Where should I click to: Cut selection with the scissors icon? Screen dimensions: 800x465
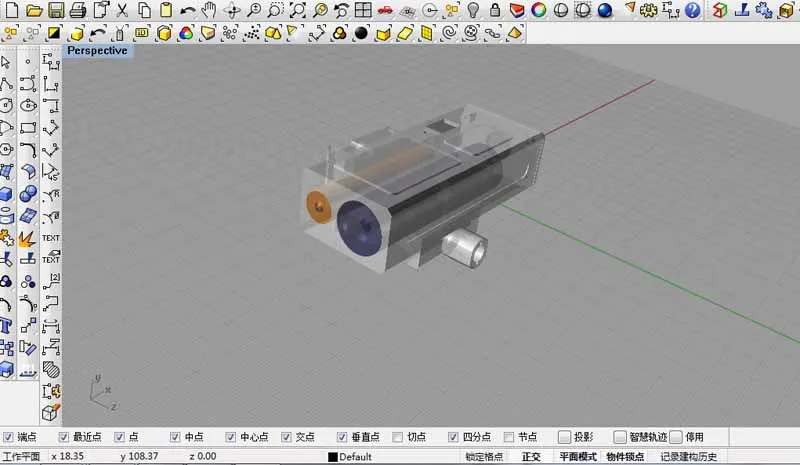(122, 10)
